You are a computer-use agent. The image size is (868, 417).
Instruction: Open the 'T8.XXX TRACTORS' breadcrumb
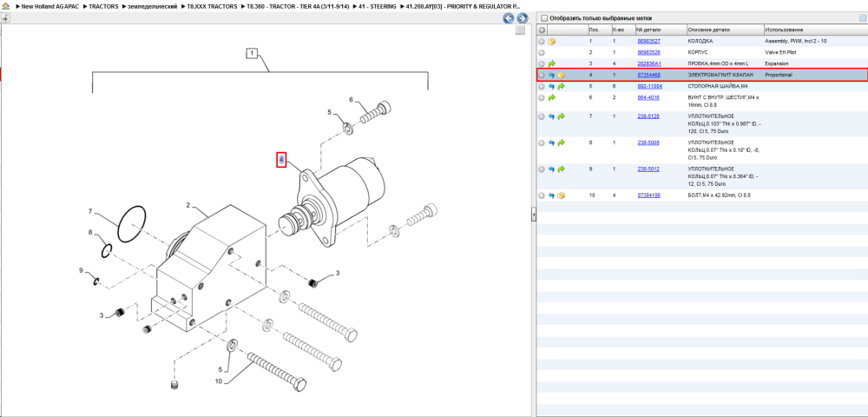point(212,6)
